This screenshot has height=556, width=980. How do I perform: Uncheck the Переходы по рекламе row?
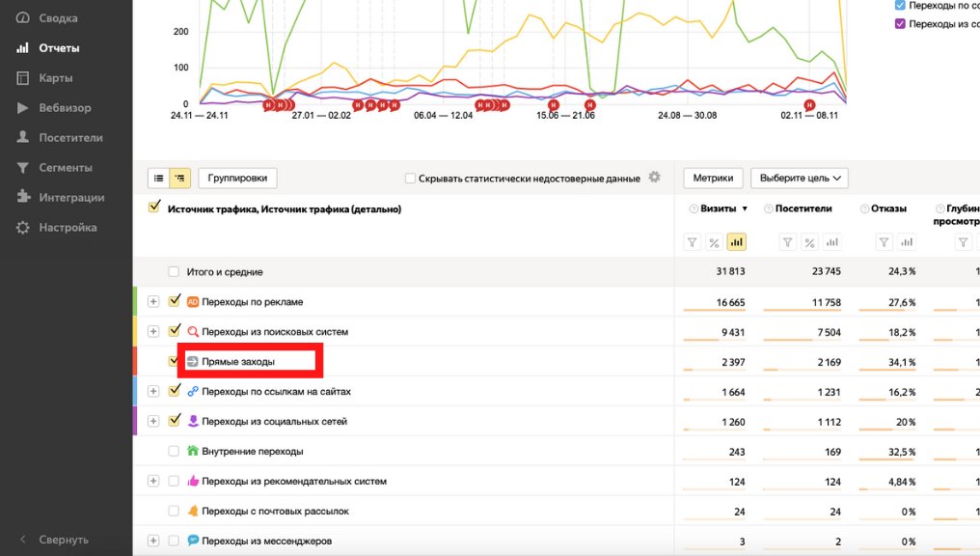point(175,301)
